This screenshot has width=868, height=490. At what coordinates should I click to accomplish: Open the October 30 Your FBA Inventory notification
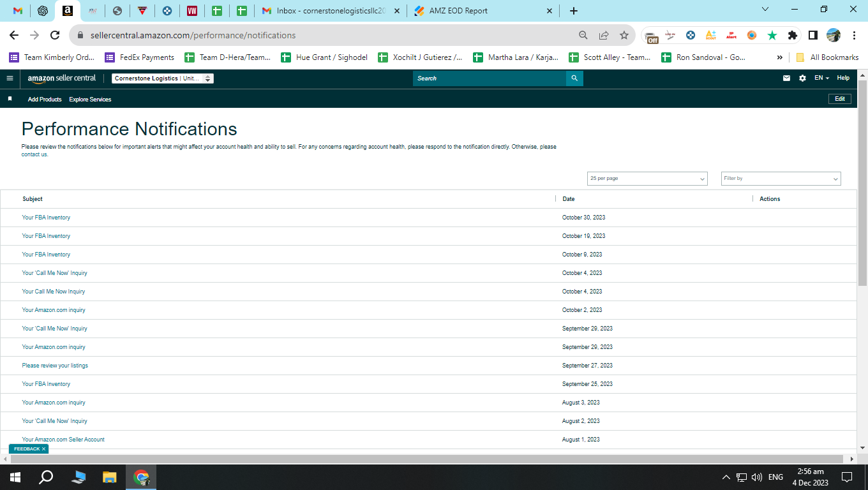pos(46,218)
